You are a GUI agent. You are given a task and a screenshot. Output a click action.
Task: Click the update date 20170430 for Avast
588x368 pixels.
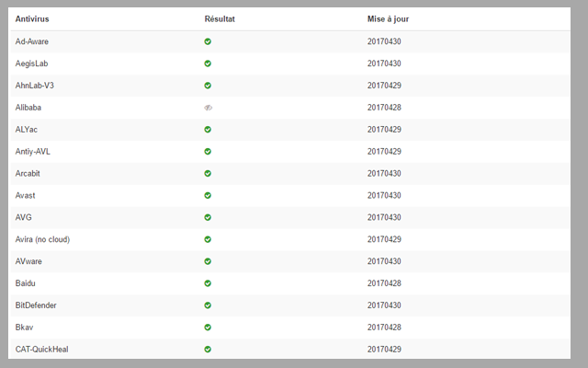tap(384, 196)
